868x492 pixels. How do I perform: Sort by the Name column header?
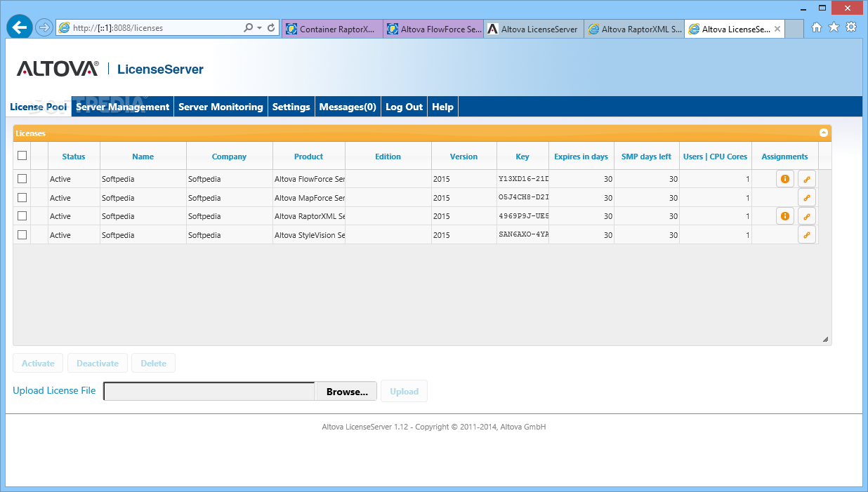(143, 157)
